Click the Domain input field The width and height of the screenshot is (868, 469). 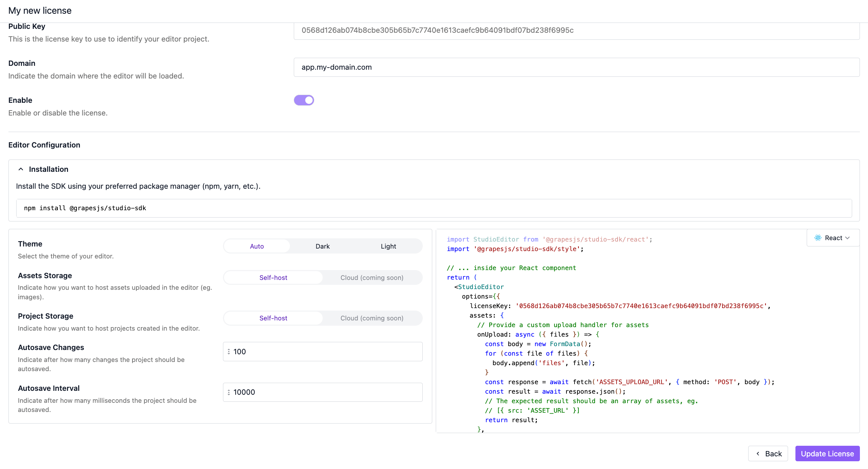(x=577, y=67)
